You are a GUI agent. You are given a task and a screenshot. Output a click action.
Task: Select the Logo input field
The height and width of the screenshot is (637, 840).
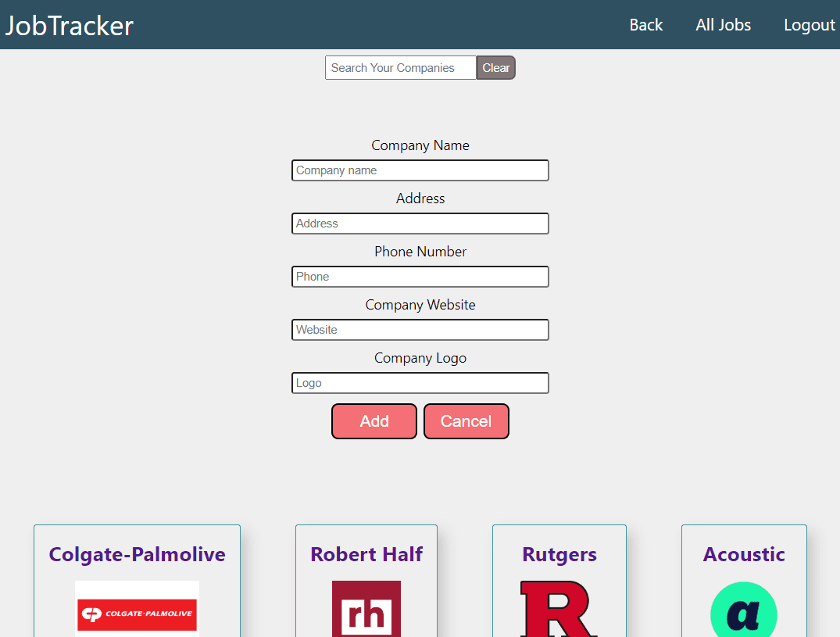420,383
